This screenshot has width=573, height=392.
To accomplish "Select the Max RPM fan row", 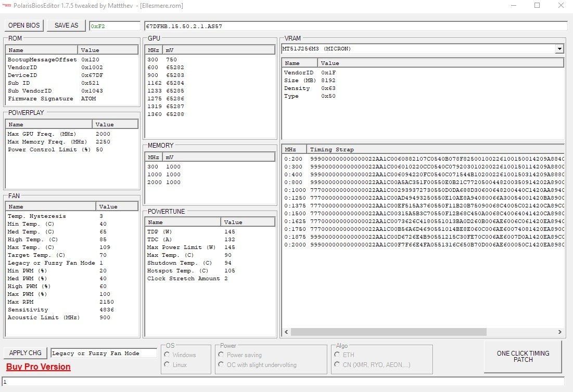I will coord(52,302).
